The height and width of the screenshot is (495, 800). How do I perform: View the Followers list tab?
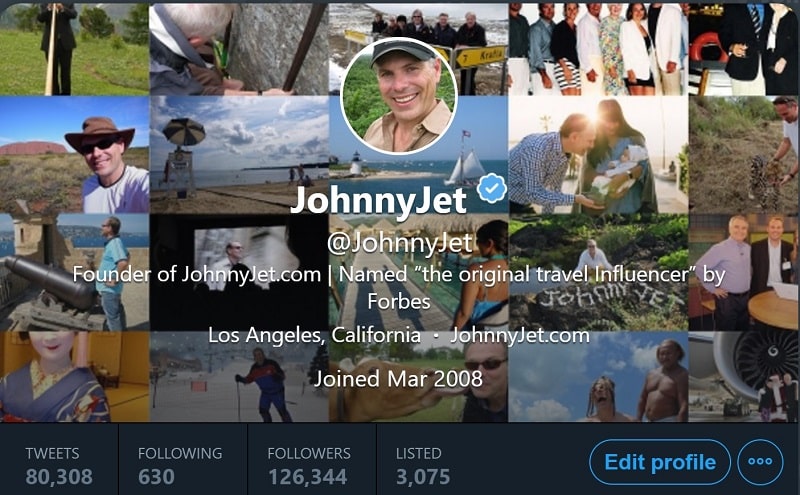(x=309, y=465)
